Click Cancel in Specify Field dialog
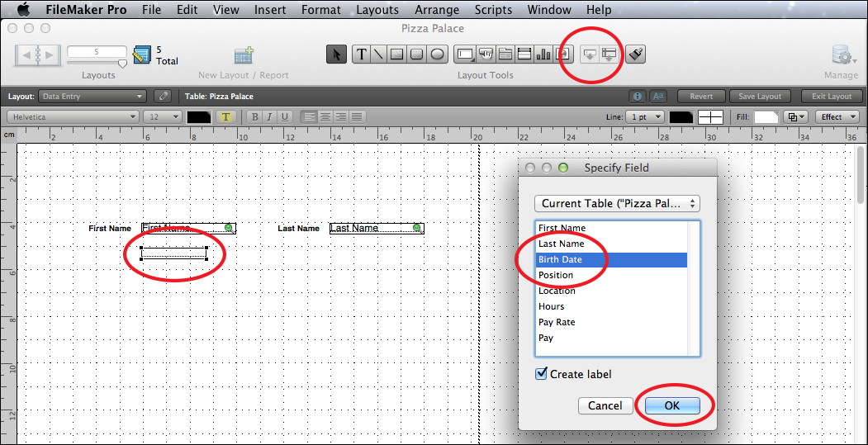This screenshot has width=868, height=445. (x=605, y=405)
